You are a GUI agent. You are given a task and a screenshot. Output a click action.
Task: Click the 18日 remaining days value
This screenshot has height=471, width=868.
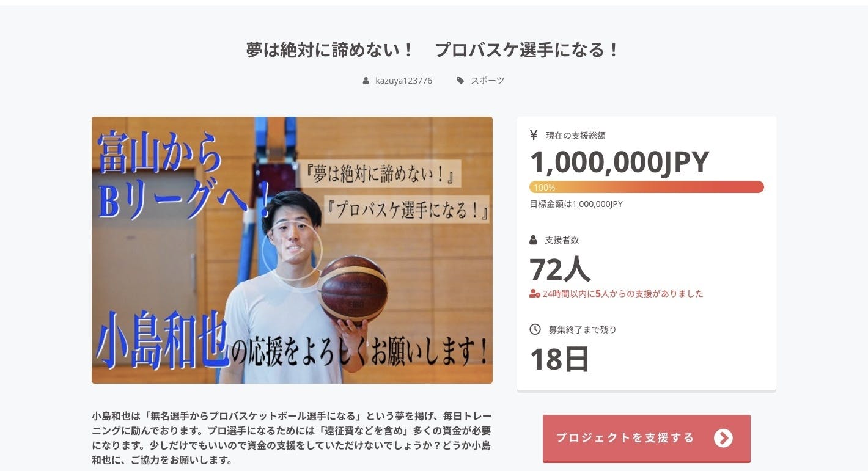pos(559,359)
